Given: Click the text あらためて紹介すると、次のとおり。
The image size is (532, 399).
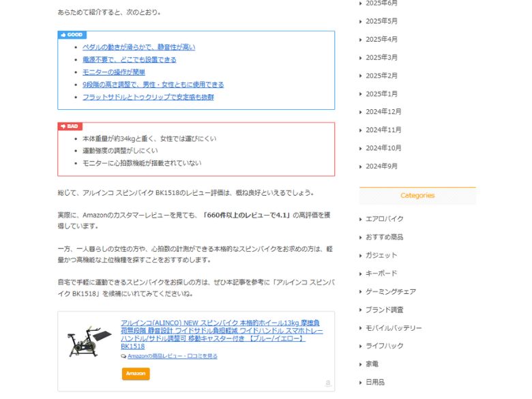Looking at the screenshot, I should click(x=109, y=12).
